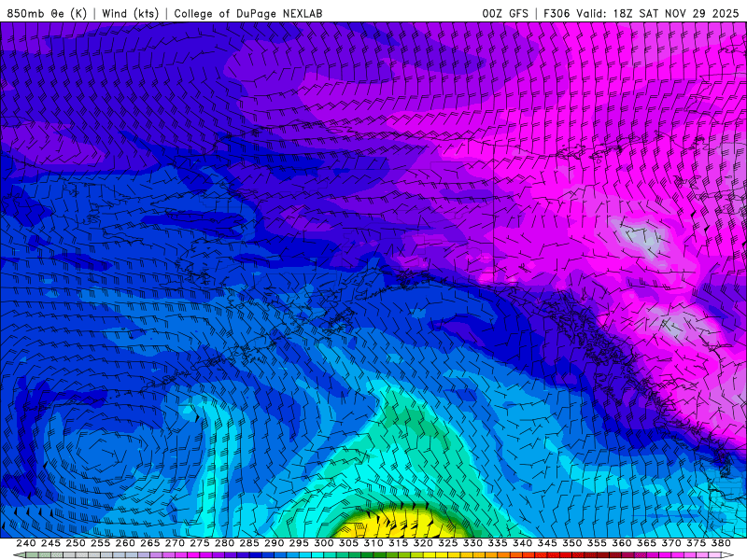Select the 250 legend value
This screenshot has height=560, width=747.
76,543
